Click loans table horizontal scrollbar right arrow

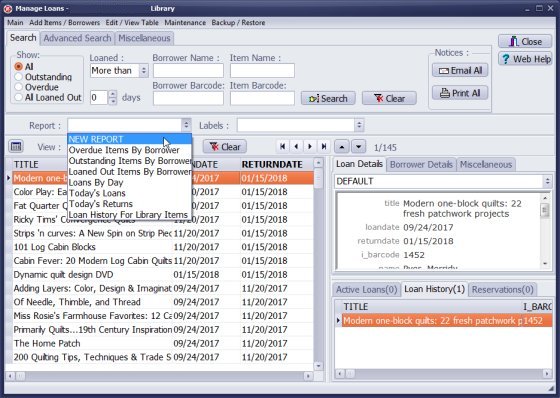click(308, 376)
